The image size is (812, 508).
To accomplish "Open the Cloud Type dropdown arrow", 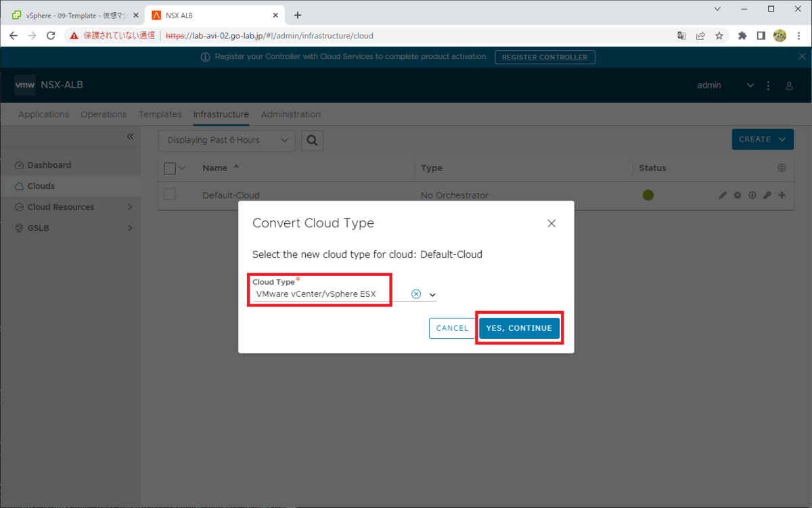I will (x=432, y=295).
